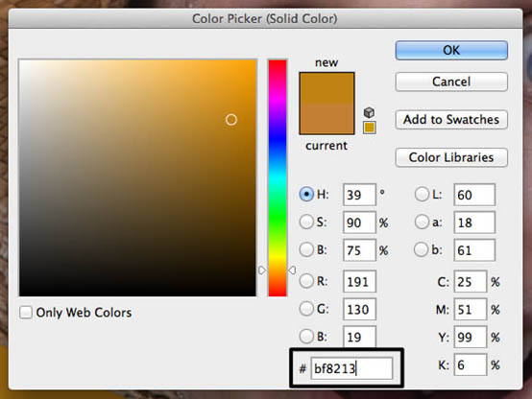The height and width of the screenshot is (399, 532).
Task: Open Color Libraries
Action: (451, 157)
